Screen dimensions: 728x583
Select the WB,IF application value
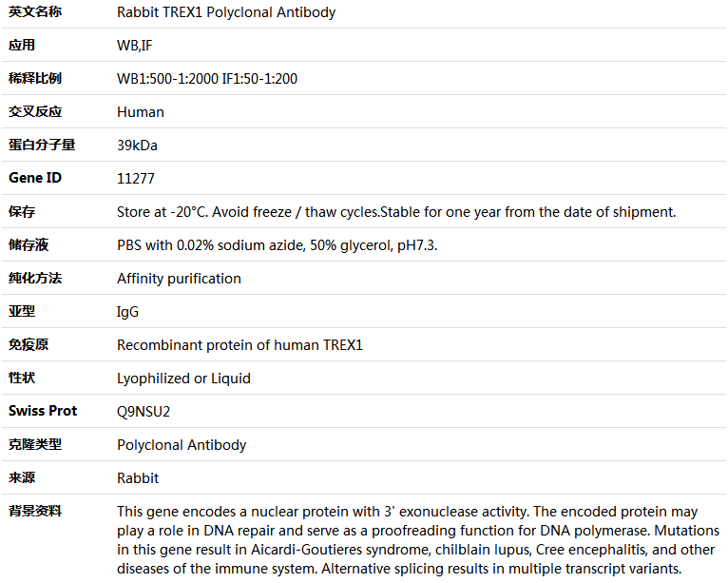click(134, 46)
